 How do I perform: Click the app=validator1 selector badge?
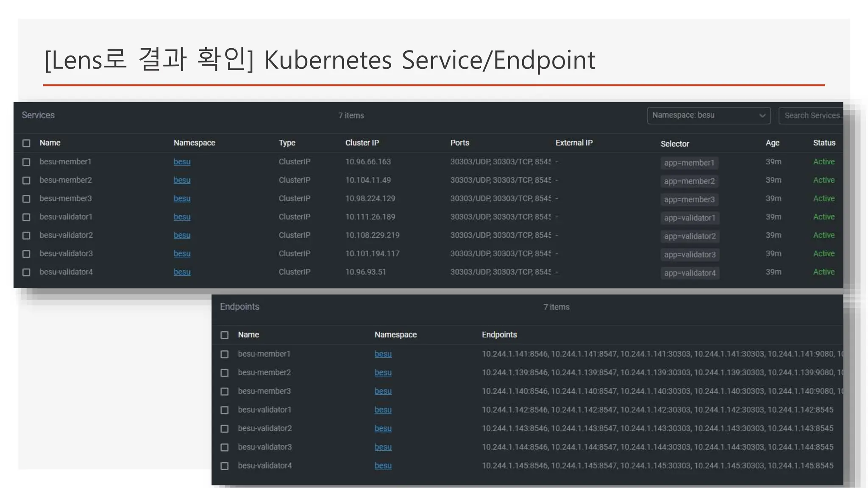click(x=690, y=218)
